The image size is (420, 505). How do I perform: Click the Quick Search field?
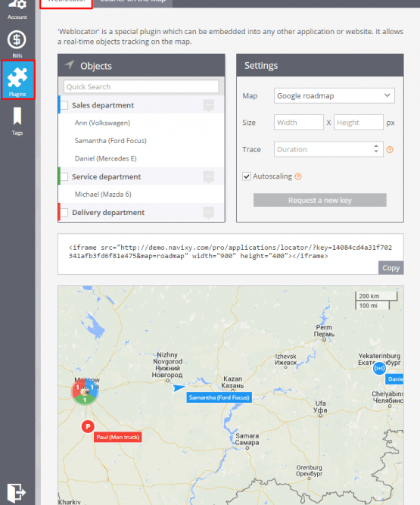[141, 86]
